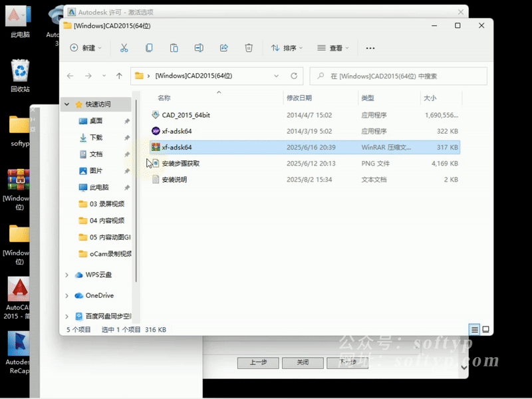Close the Autodesk 许可 activation window
The image size is (532, 399).
pos(460,12)
